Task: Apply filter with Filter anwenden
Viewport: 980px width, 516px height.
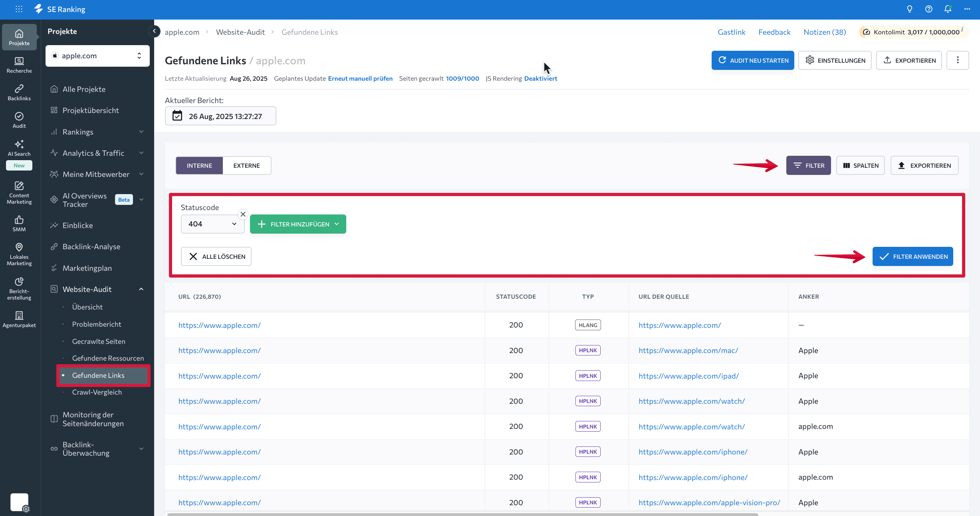Action: pos(913,256)
